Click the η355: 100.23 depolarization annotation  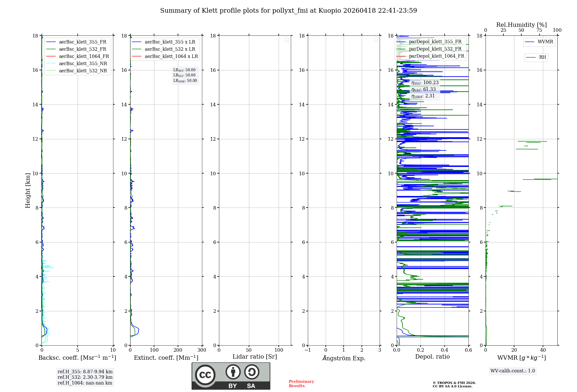point(425,83)
